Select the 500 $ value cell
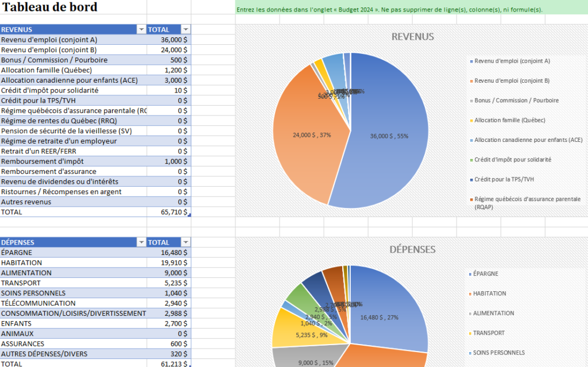 [169, 60]
